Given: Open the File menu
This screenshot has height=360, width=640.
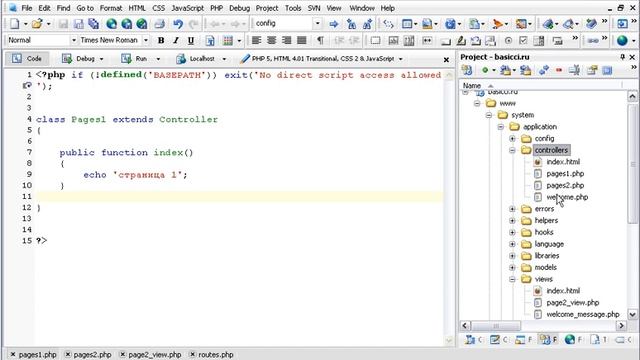Looking at the screenshot, I should [27, 8].
